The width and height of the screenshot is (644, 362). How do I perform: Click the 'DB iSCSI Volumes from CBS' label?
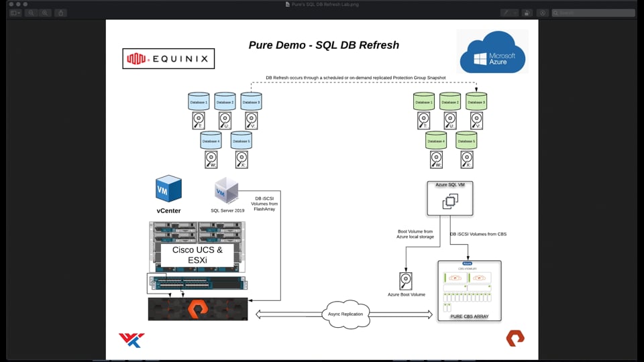(478, 234)
